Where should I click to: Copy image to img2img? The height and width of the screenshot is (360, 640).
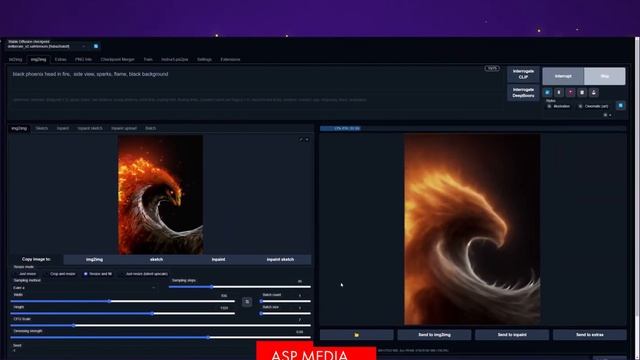(x=94, y=260)
